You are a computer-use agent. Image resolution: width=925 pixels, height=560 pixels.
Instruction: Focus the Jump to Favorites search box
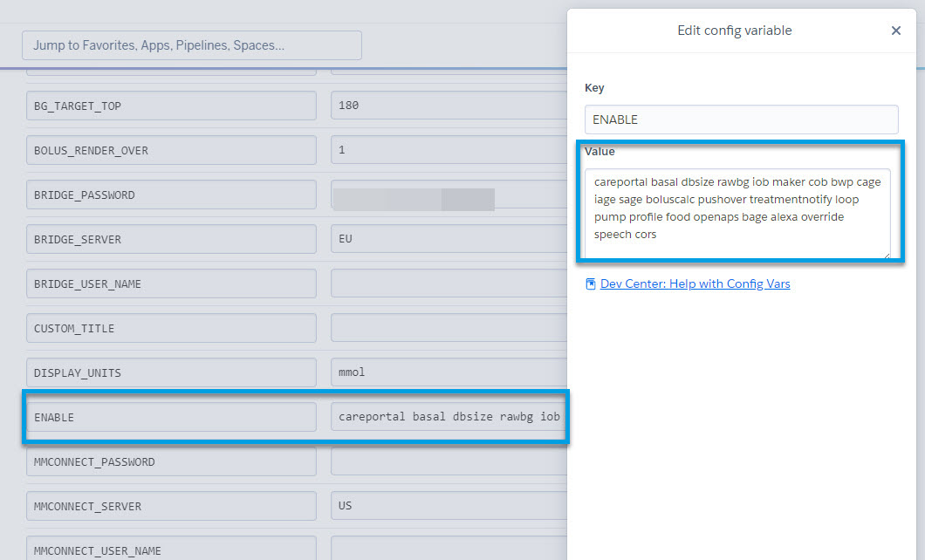(x=192, y=45)
